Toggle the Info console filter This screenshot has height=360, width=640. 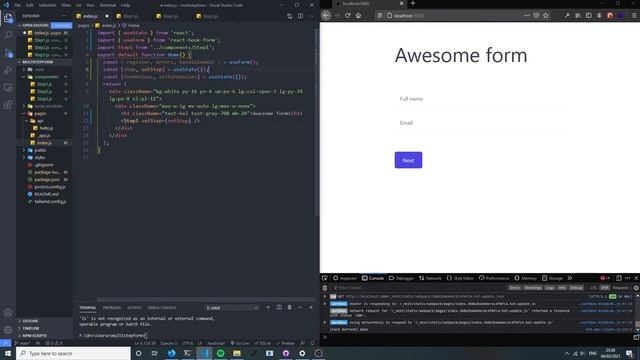tap(562, 288)
